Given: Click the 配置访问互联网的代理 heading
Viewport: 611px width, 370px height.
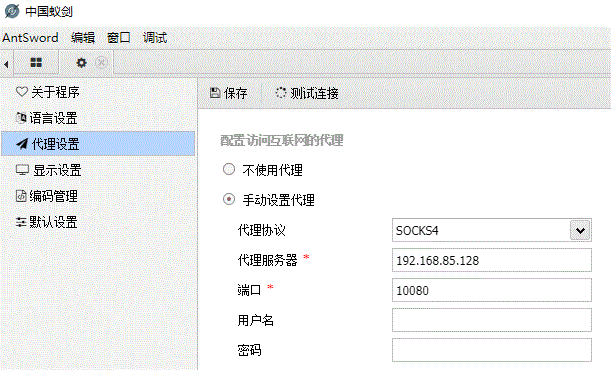Looking at the screenshot, I should point(282,141).
